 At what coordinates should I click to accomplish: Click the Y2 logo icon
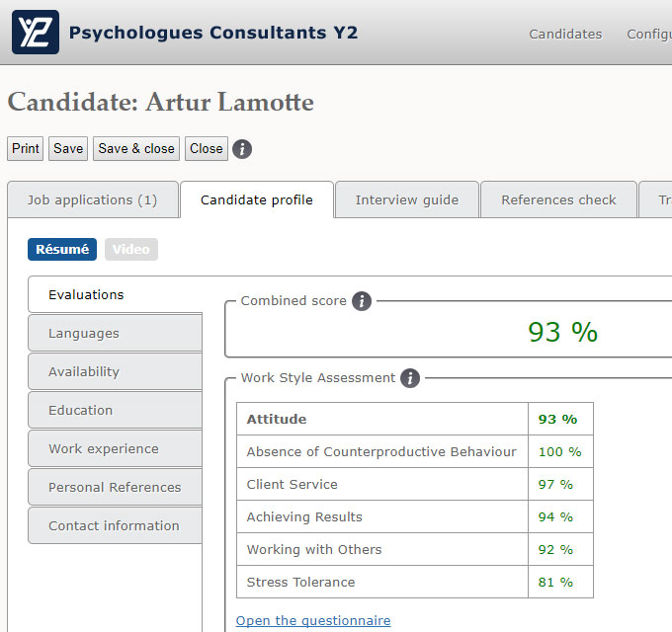click(x=36, y=33)
